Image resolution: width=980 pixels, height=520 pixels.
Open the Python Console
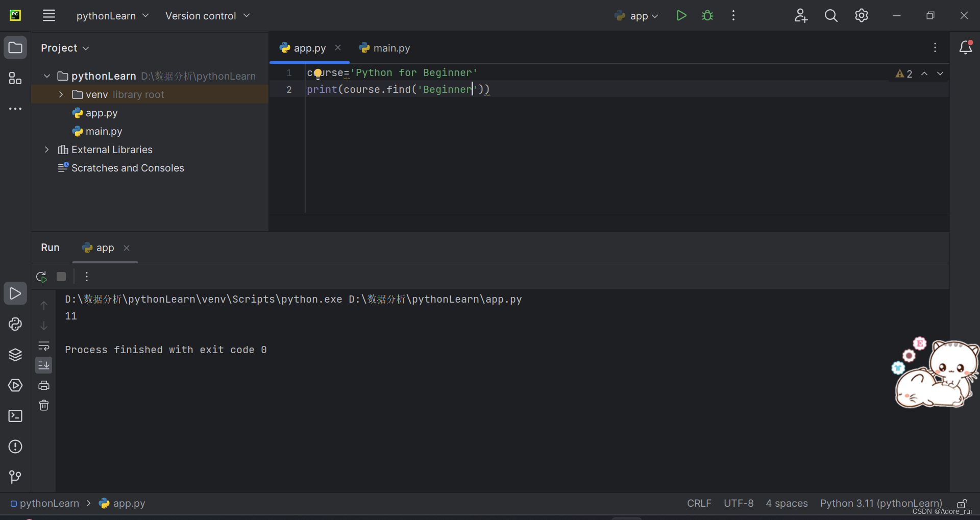[x=15, y=324]
